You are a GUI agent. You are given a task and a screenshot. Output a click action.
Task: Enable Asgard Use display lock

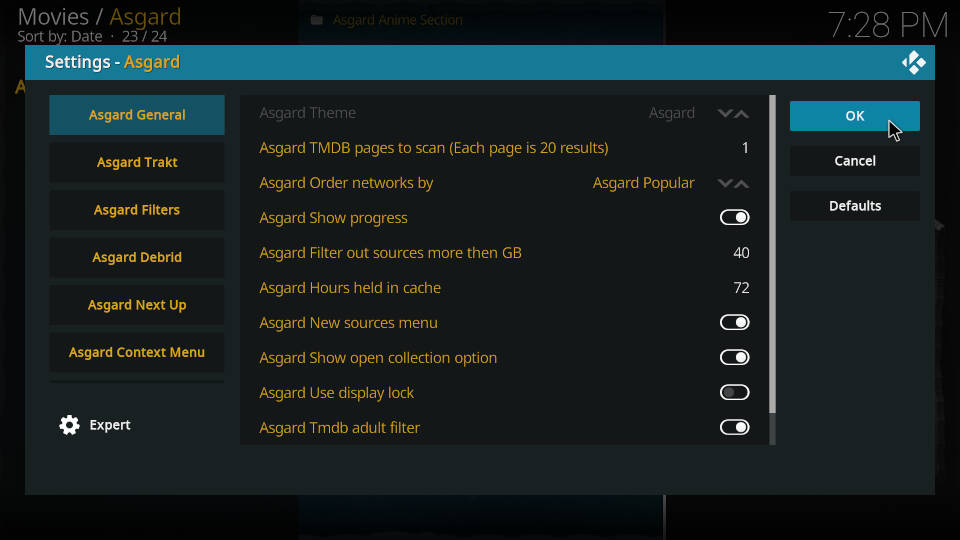click(734, 392)
